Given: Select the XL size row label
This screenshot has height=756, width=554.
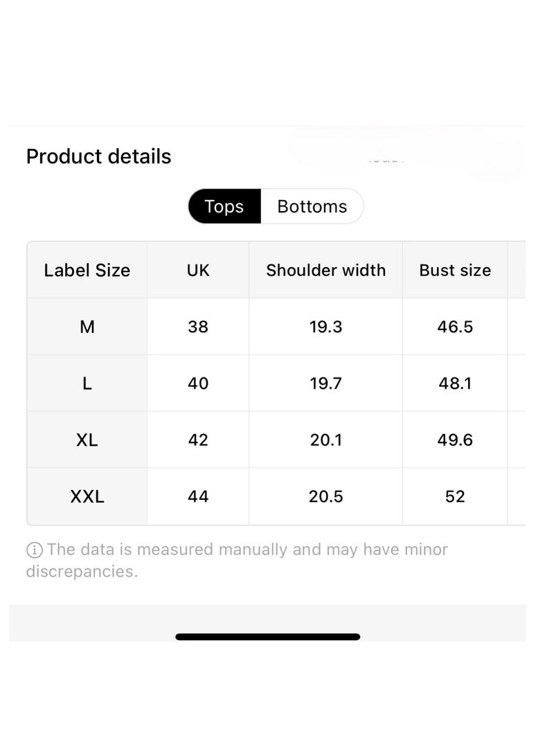Looking at the screenshot, I should (x=87, y=440).
